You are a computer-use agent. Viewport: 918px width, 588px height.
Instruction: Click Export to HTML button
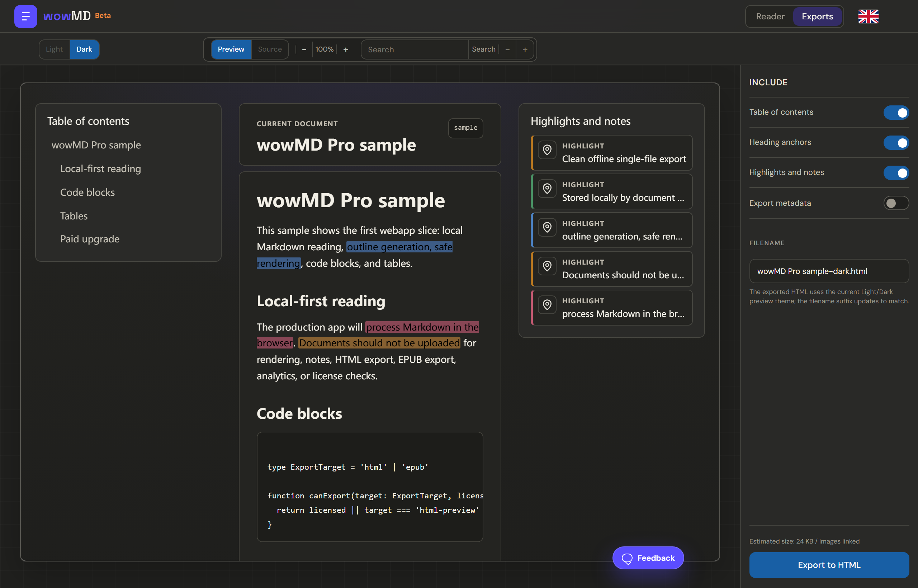829,565
